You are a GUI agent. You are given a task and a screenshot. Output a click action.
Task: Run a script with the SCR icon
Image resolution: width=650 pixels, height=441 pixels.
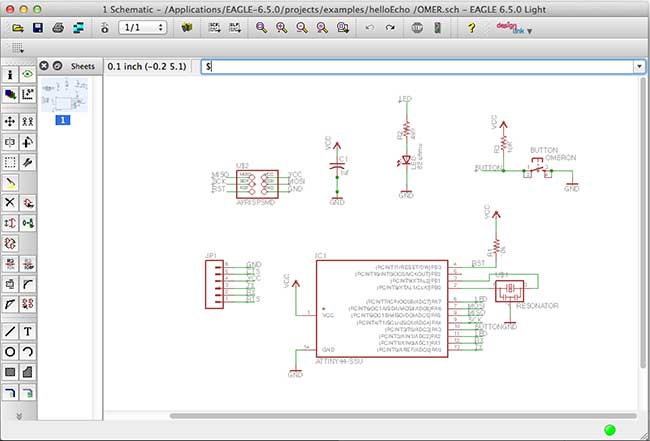click(x=214, y=28)
